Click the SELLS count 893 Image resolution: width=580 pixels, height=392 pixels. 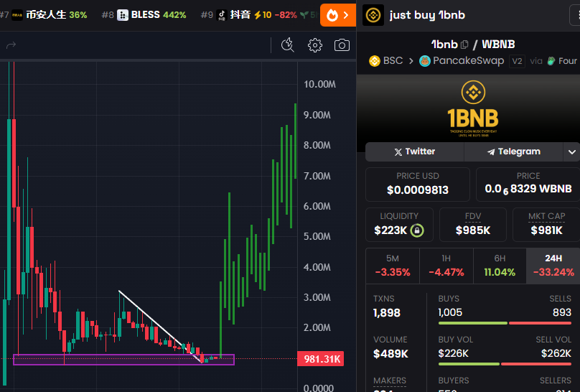(562, 312)
